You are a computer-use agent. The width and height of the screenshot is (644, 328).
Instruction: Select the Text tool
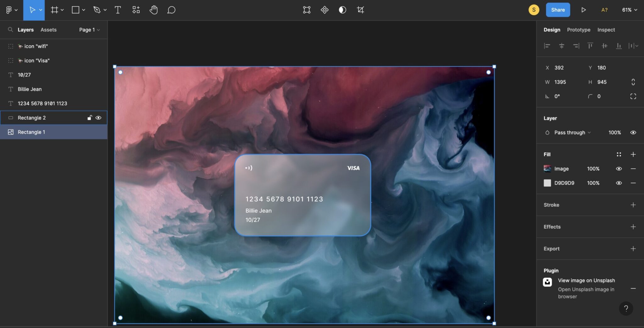tap(118, 10)
